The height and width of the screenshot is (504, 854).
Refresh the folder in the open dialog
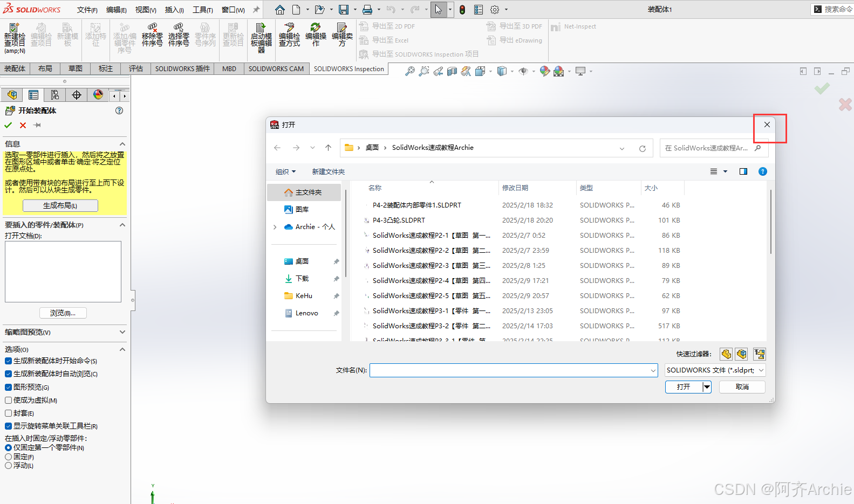(643, 148)
